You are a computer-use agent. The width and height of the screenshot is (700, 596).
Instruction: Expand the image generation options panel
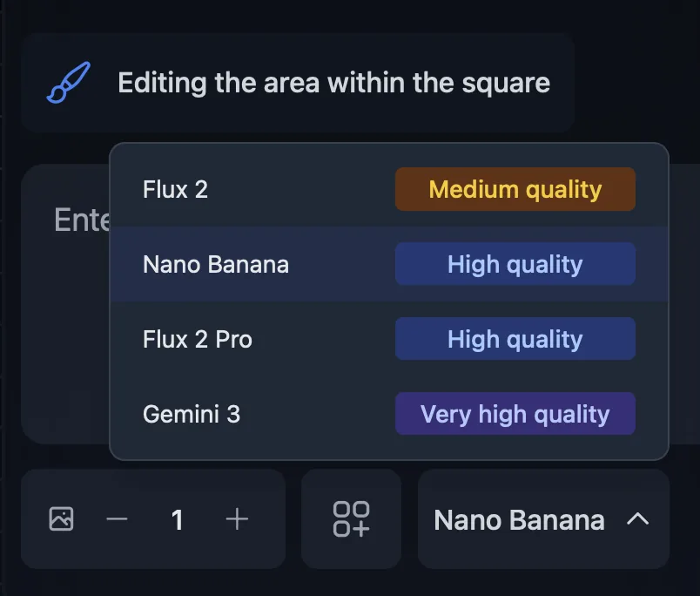pos(351,519)
